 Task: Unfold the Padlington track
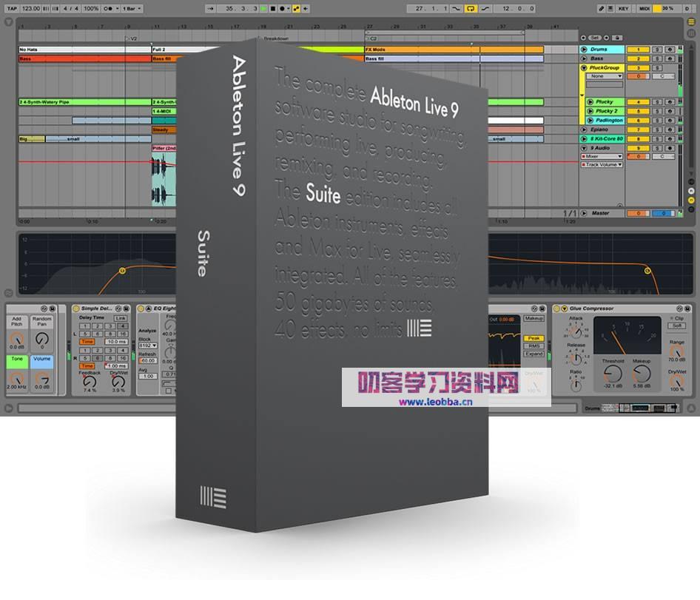590,121
